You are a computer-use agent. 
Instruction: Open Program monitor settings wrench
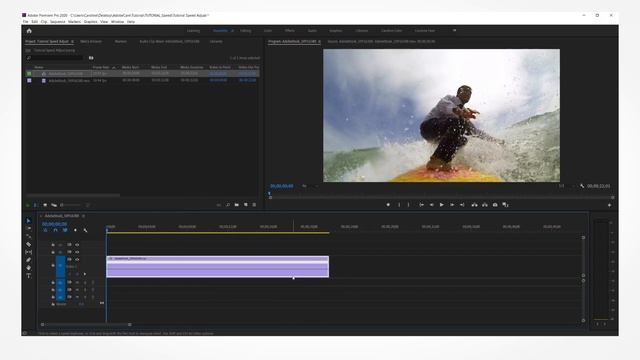coord(582,186)
